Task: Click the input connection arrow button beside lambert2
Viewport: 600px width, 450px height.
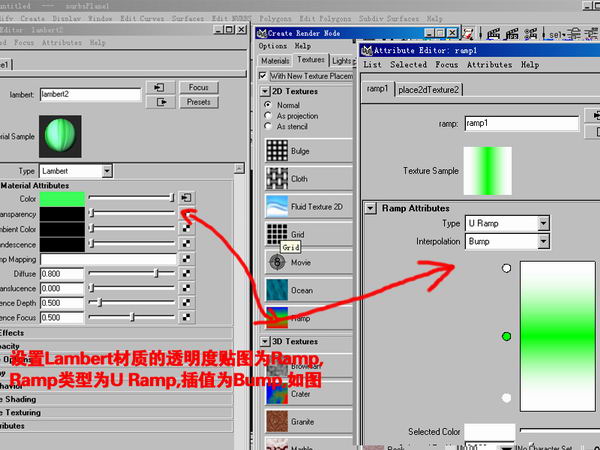Action: 160,87
